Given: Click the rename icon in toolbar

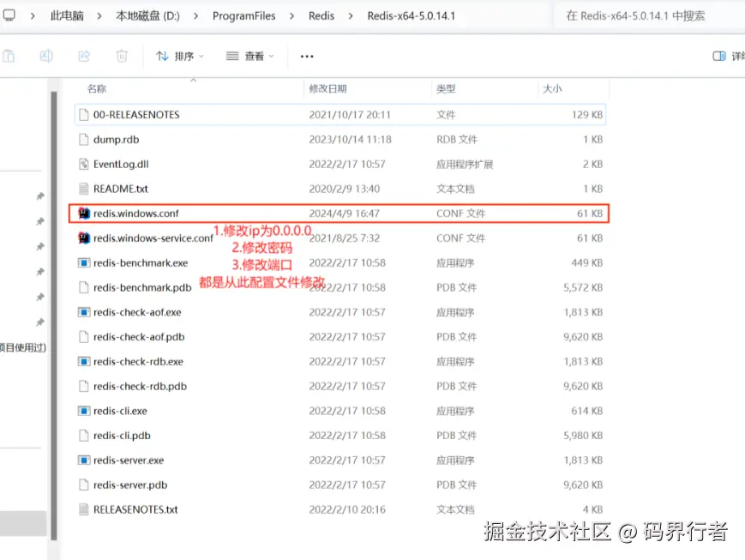Looking at the screenshot, I should [46, 56].
